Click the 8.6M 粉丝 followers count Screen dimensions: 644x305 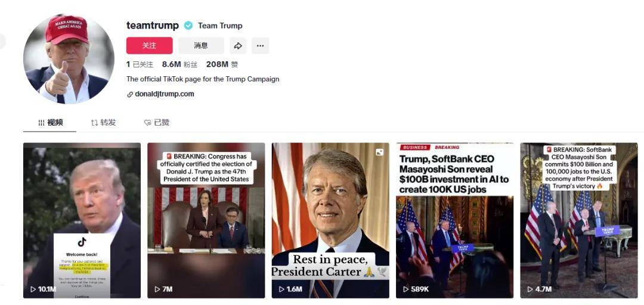pyautogui.click(x=179, y=64)
